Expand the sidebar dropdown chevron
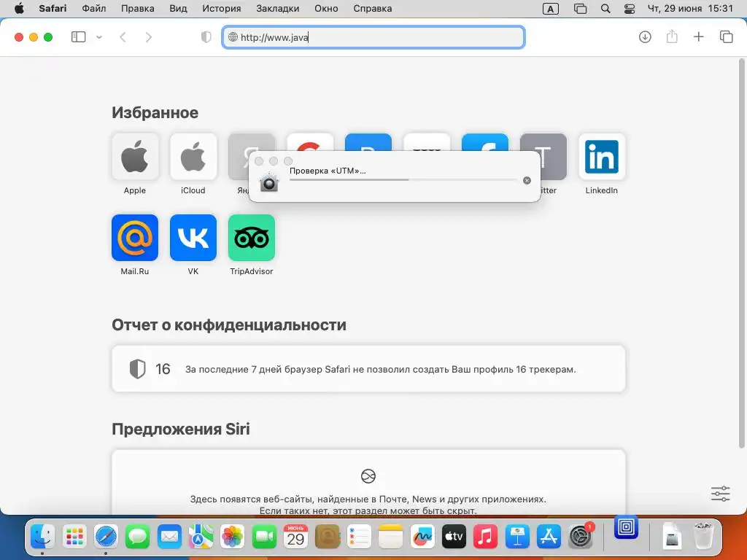This screenshot has height=560, width=747. [x=99, y=37]
